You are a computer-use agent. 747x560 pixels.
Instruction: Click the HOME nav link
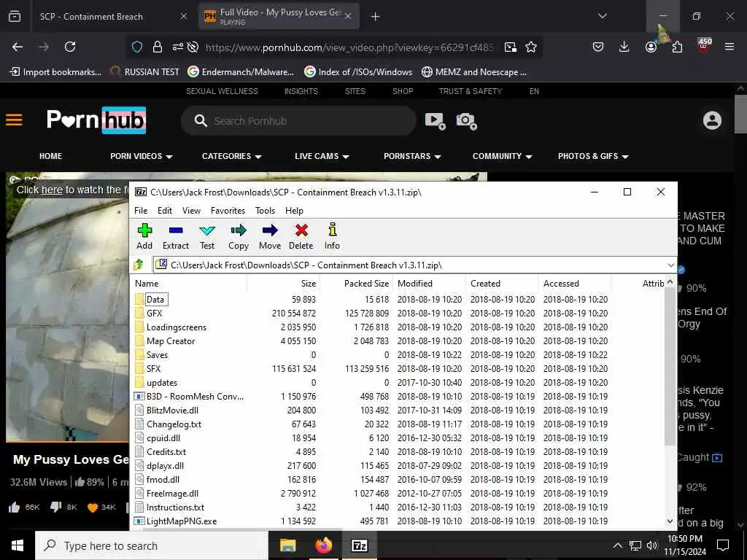[x=50, y=156]
